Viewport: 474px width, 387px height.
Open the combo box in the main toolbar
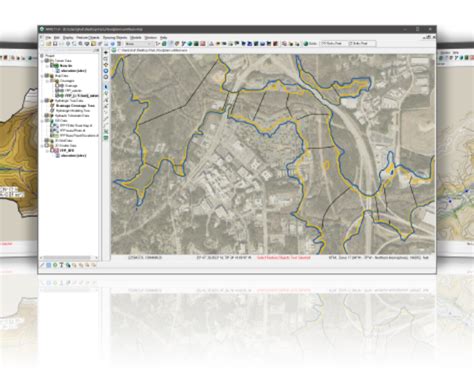(138, 44)
